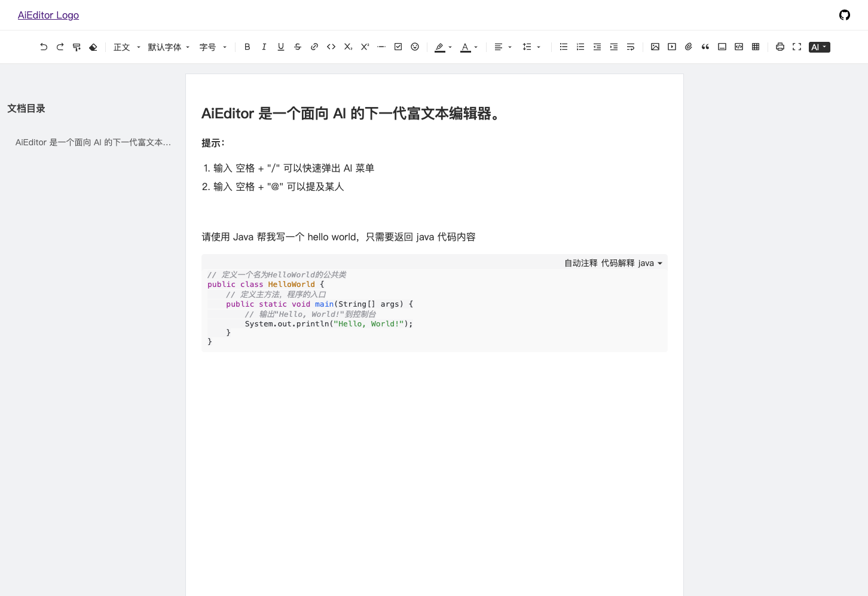Click the 自动注释 button on the code block

(580, 263)
